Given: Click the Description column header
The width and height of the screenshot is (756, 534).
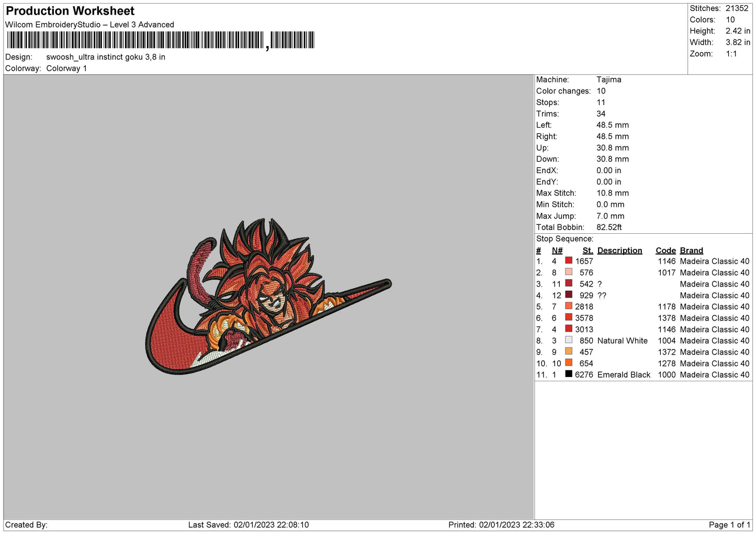Looking at the screenshot, I should pyautogui.click(x=619, y=251).
